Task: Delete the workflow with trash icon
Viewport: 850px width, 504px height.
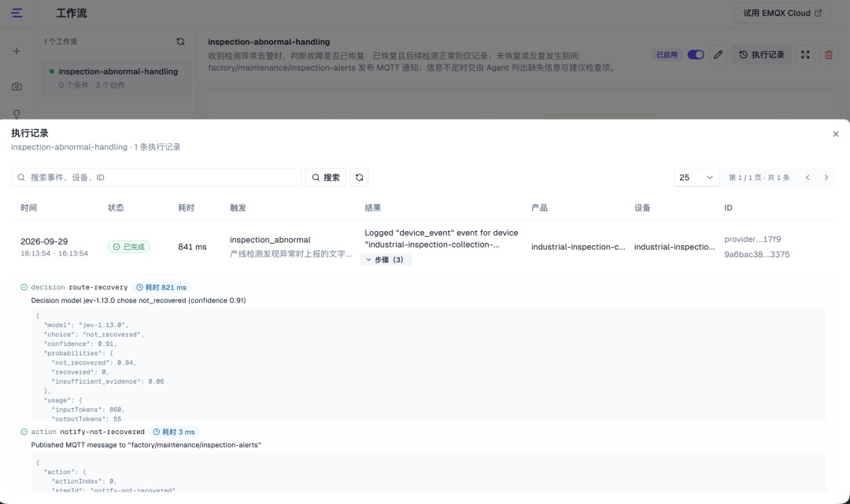Action: tap(829, 55)
